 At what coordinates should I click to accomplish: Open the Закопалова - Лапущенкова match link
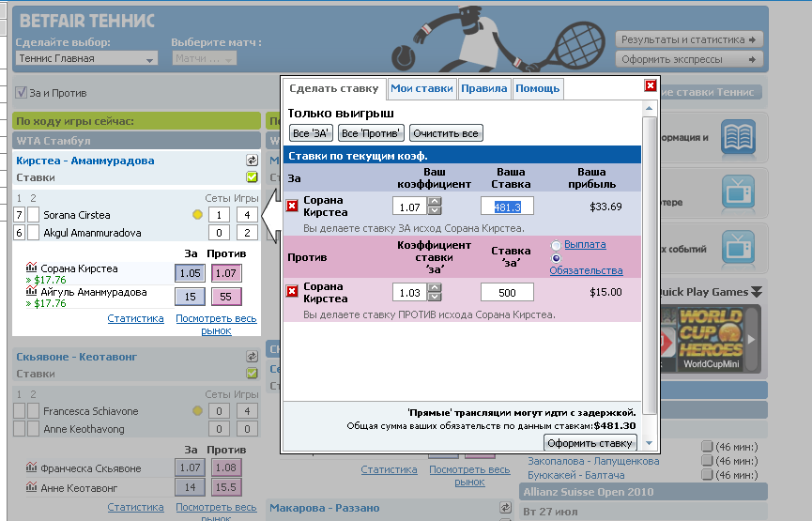coord(593,461)
